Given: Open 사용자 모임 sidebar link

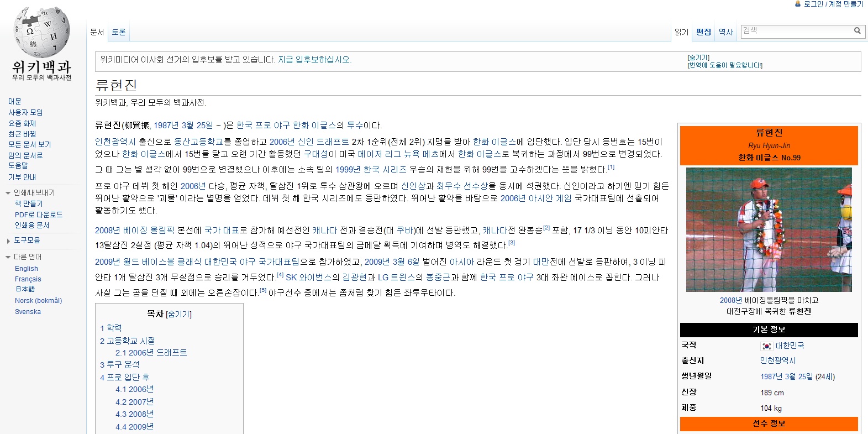Looking at the screenshot, I should (25, 112).
